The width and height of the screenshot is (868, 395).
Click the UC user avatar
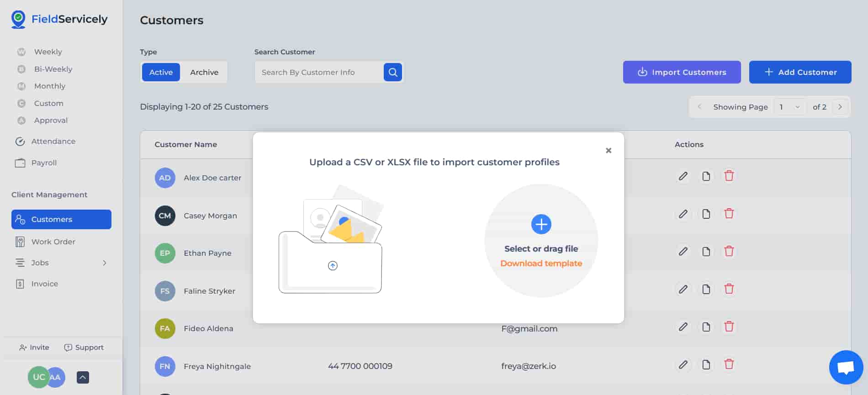coord(38,377)
